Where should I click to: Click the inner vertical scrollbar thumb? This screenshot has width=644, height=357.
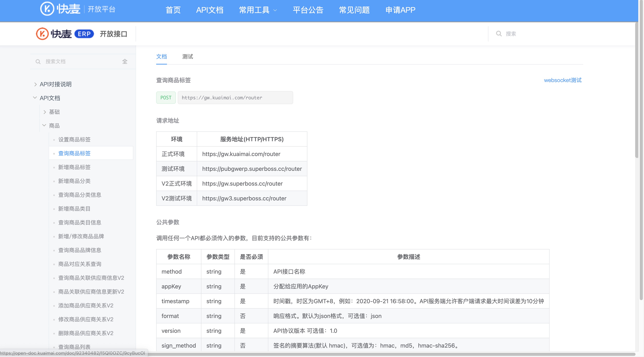(x=636, y=90)
